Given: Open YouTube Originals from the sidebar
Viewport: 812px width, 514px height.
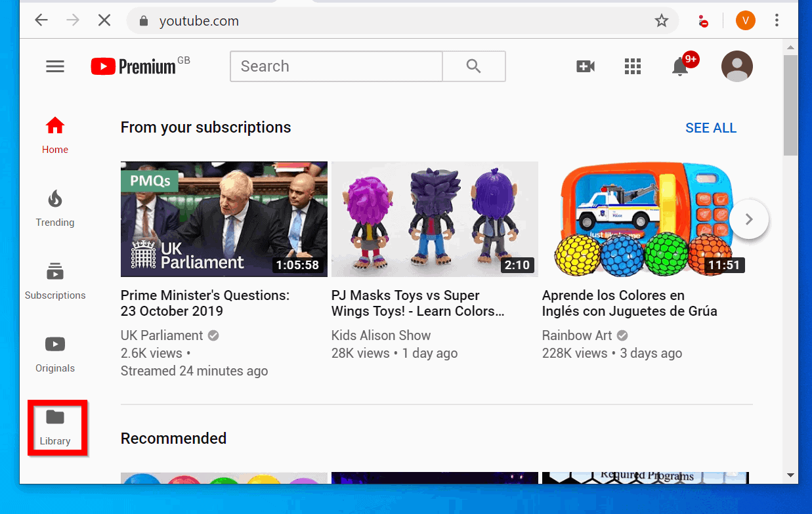Looking at the screenshot, I should coord(54,353).
